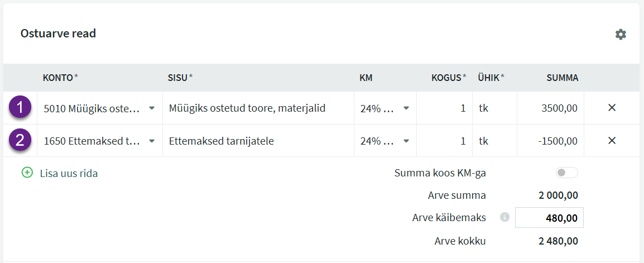Toggle the Summa koos KM-ga switch
The height and width of the screenshot is (263, 644).
point(566,173)
